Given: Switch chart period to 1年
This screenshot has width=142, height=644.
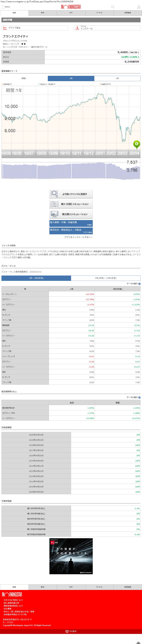Looking at the screenshot, I should click(x=71, y=78).
